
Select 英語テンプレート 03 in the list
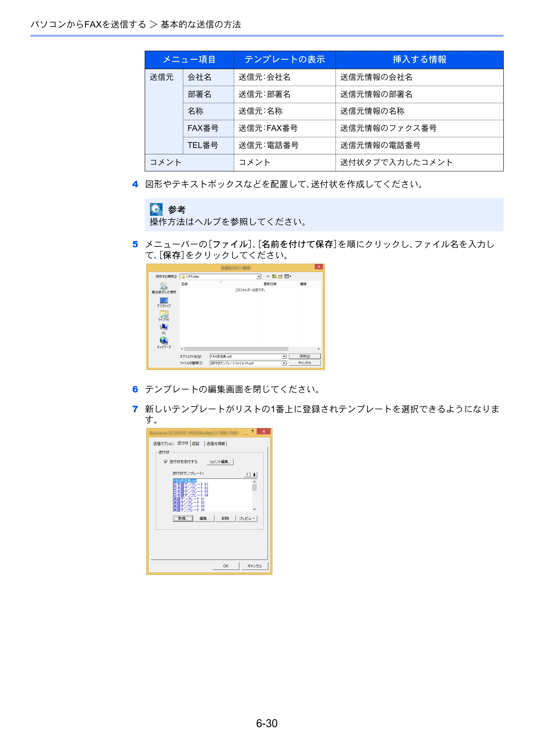pyautogui.click(x=189, y=506)
